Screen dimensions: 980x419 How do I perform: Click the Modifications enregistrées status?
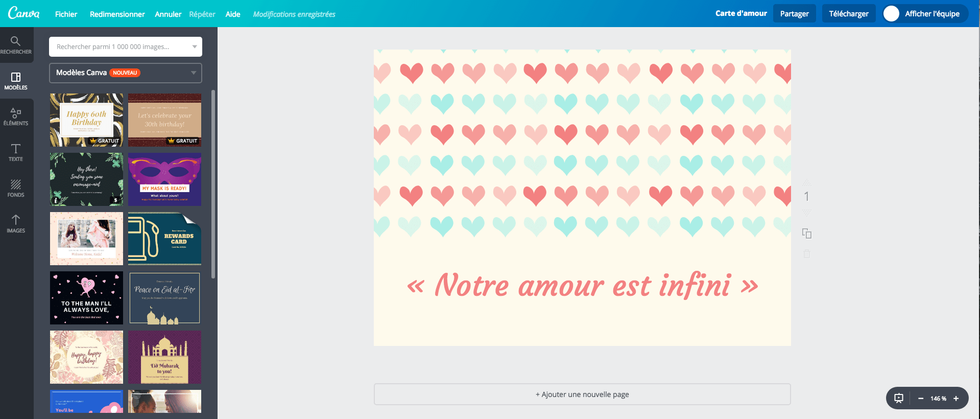pyautogui.click(x=294, y=14)
